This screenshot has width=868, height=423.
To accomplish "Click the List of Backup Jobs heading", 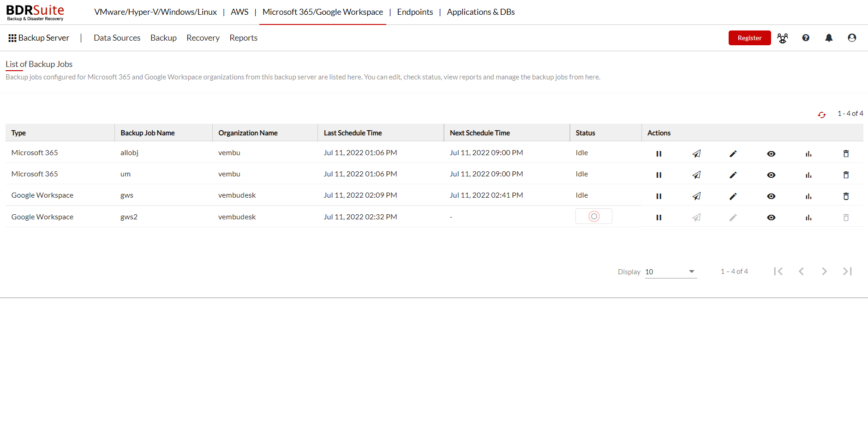I will point(39,64).
